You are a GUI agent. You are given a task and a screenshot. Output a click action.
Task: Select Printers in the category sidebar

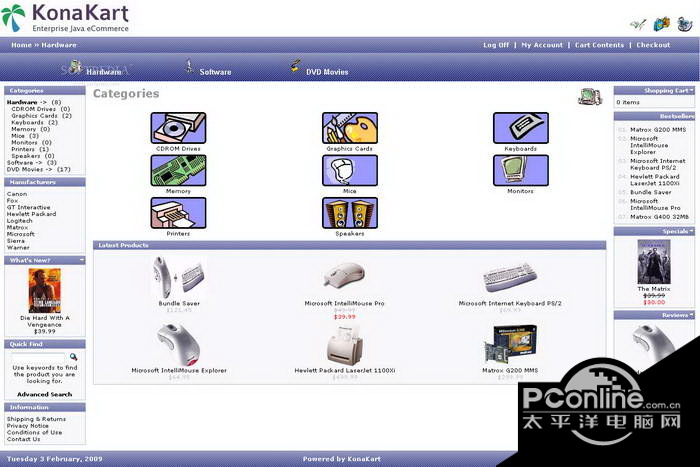(x=23, y=149)
